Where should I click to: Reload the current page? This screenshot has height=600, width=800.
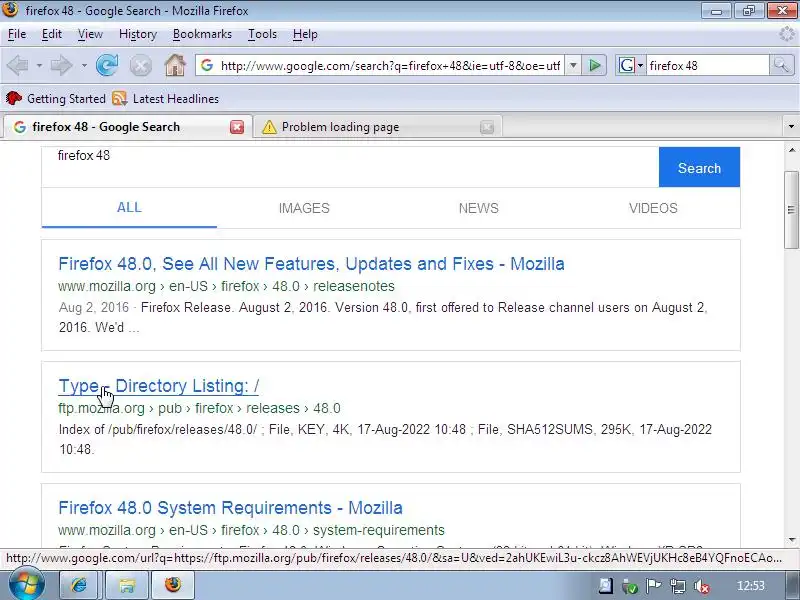tap(107, 65)
